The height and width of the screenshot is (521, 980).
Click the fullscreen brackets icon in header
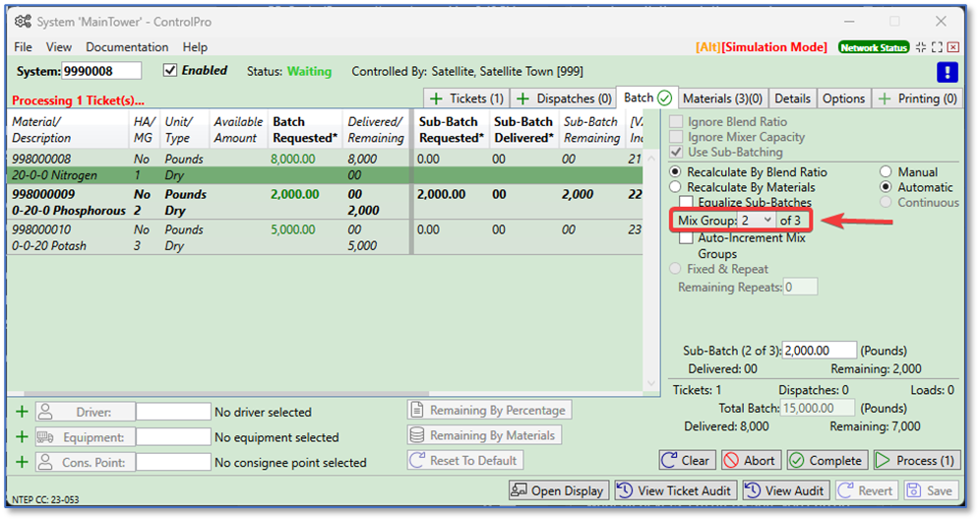tap(937, 47)
